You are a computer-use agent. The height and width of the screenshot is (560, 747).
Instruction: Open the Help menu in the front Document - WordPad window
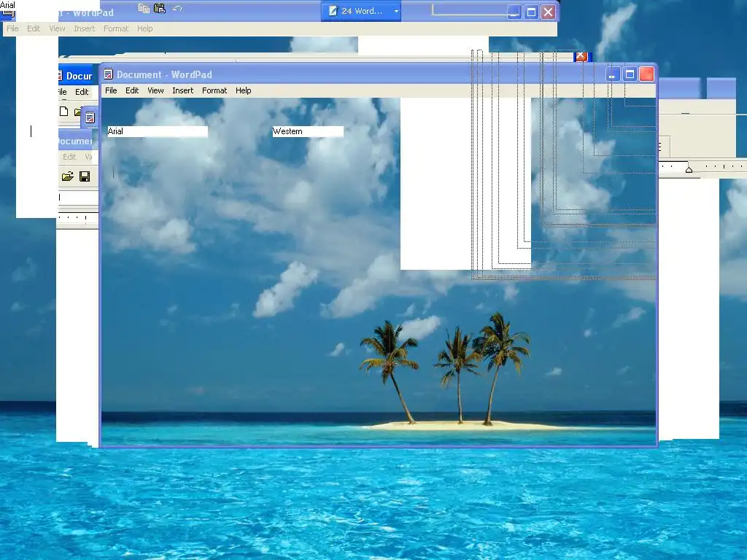[244, 90]
